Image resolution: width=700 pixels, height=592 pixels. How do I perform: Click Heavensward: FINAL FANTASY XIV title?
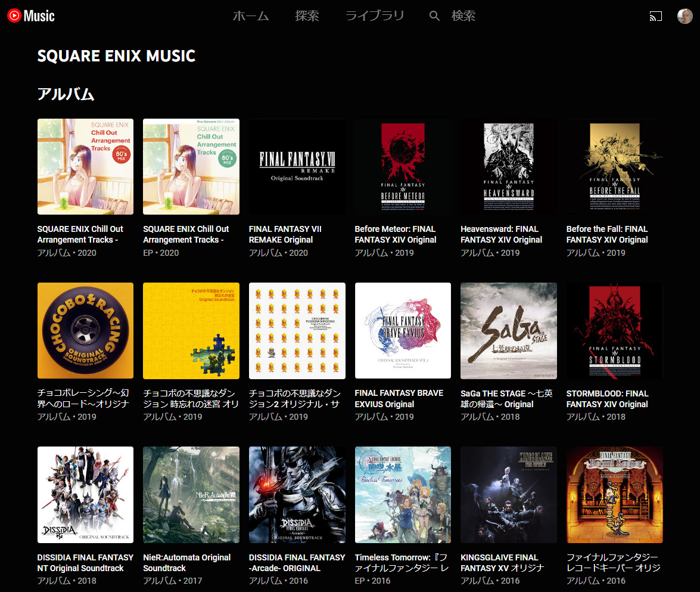click(502, 234)
